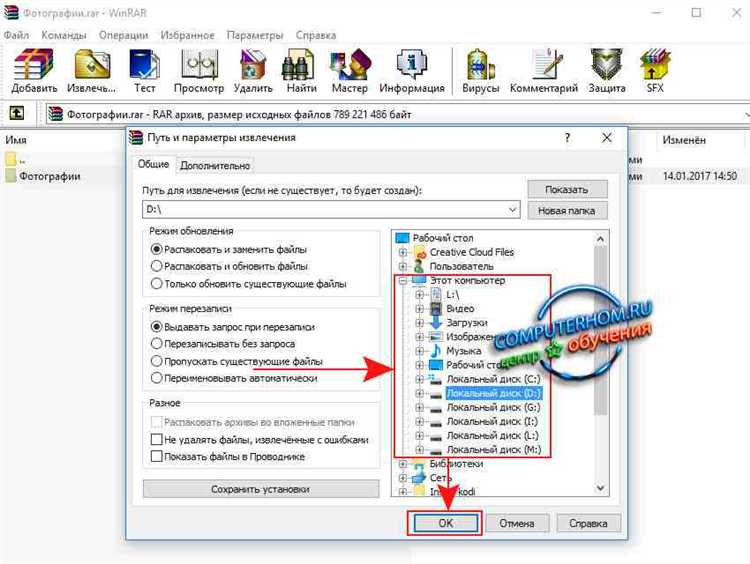
Task: Open the Параметры menu
Action: 255,35
